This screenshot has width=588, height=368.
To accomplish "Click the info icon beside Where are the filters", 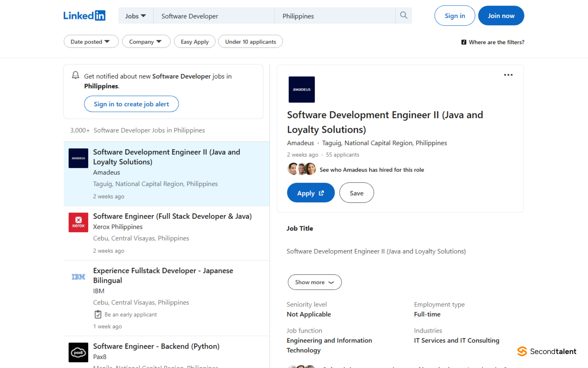I will (464, 42).
